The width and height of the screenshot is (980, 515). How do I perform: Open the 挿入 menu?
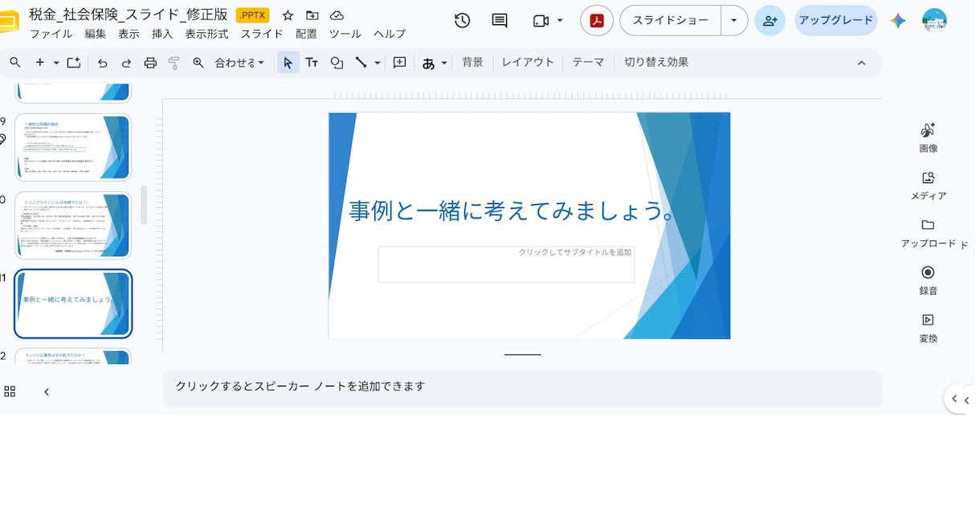click(x=162, y=35)
